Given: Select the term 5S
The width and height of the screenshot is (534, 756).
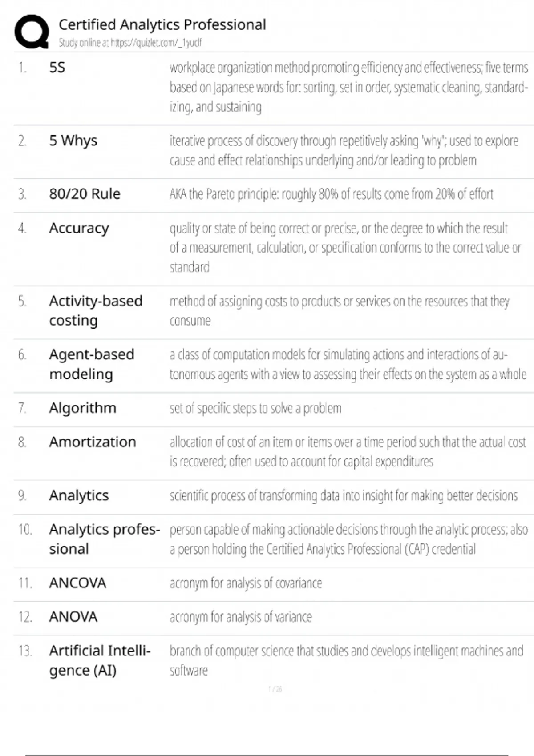Looking at the screenshot, I should tap(57, 68).
